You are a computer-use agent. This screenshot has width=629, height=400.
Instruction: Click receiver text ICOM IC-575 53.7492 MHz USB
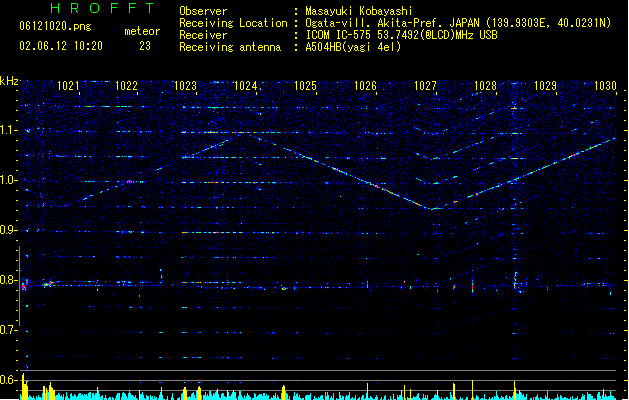click(x=401, y=35)
